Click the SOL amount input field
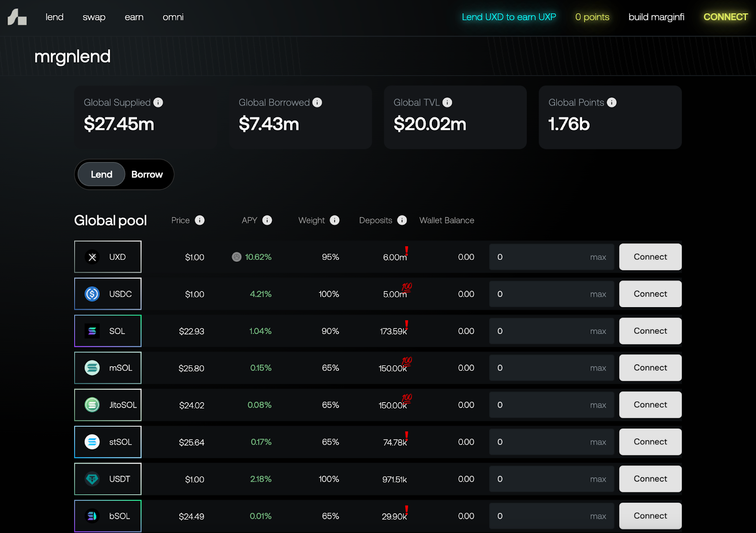Viewport: 756px width, 533px height. tap(551, 331)
